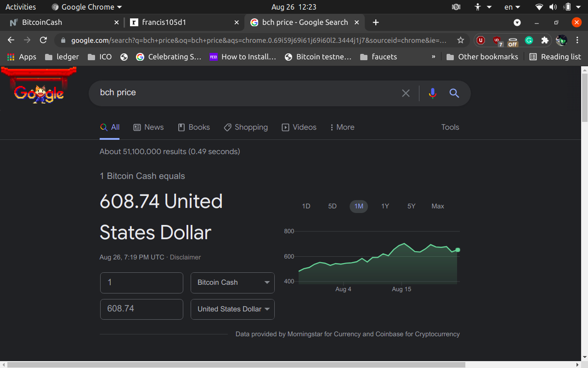View site information via the padlock
This screenshot has width=588, height=368.
coord(63,40)
